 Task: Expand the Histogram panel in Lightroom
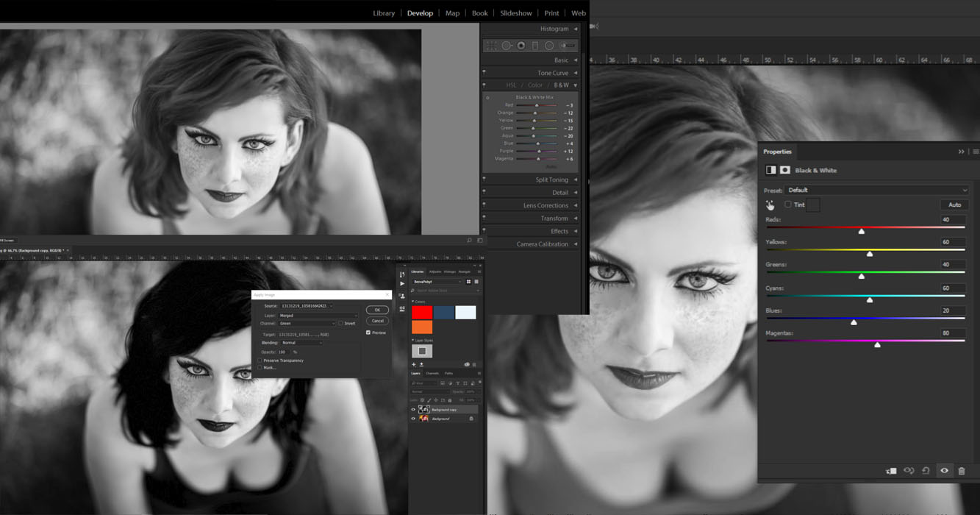[x=576, y=29]
